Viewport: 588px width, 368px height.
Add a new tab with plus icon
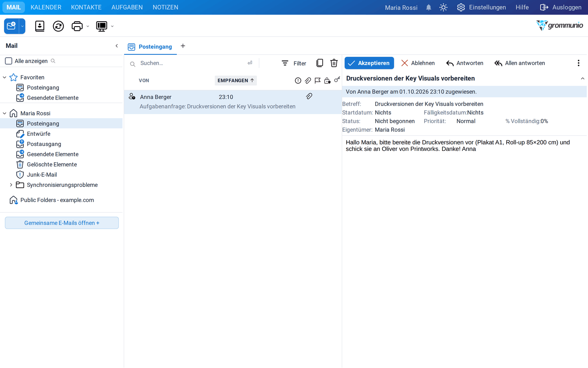[x=183, y=46]
